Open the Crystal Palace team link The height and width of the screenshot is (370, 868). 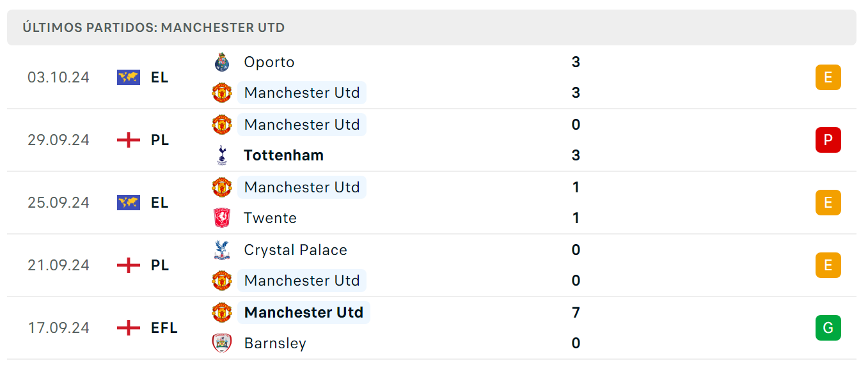tap(296, 250)
